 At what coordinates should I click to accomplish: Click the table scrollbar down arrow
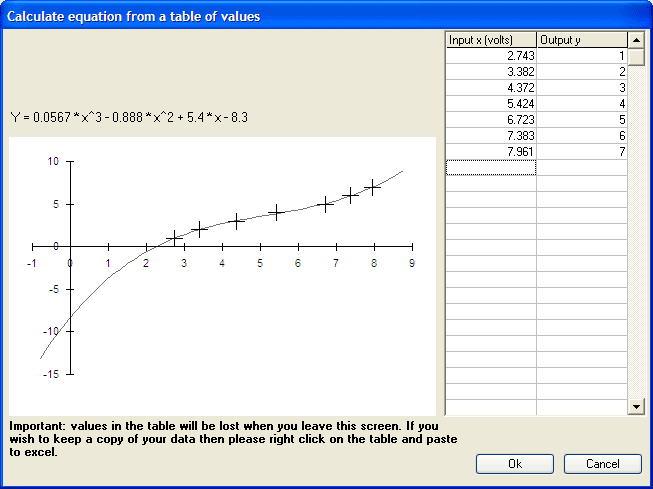click(636, 407)
